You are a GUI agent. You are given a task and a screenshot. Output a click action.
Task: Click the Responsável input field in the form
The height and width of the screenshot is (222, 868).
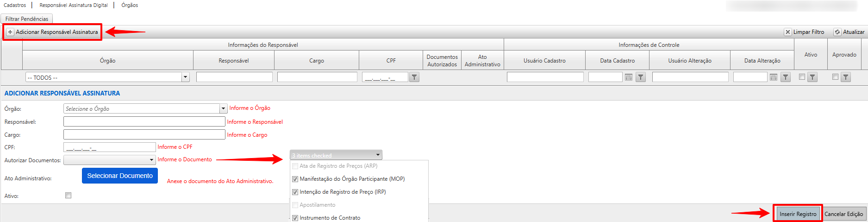144,121
